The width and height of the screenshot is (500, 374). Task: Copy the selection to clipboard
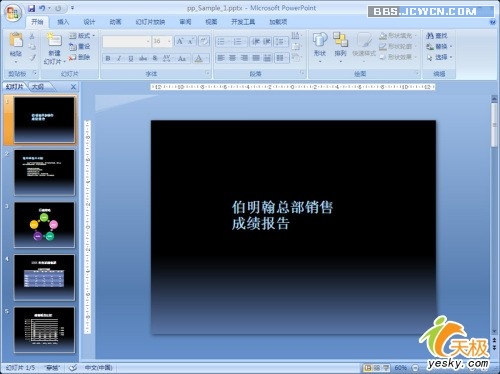(x=32, y=47)
